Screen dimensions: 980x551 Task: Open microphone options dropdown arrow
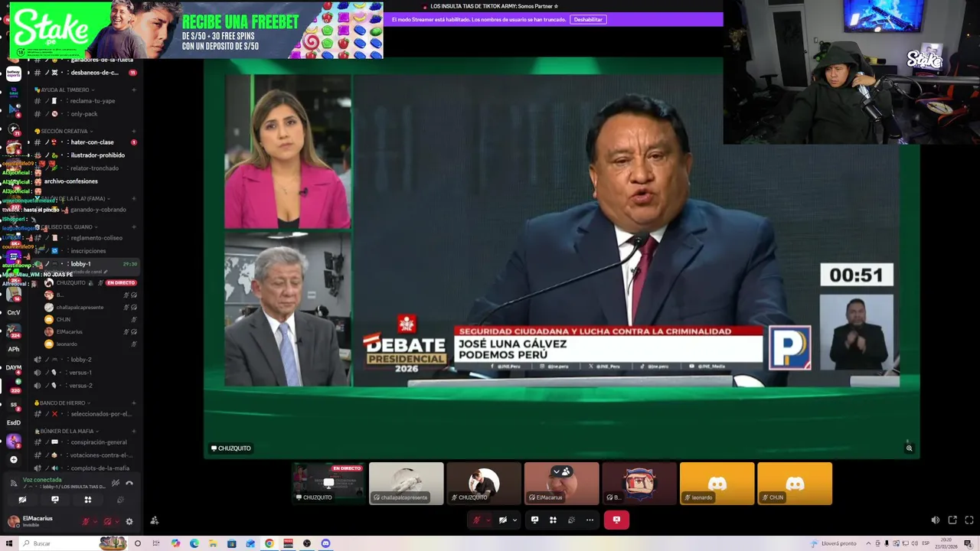488,520
